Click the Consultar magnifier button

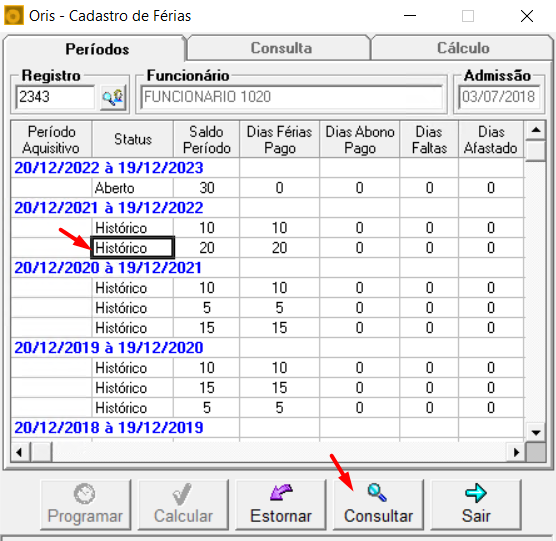[378, 504]
